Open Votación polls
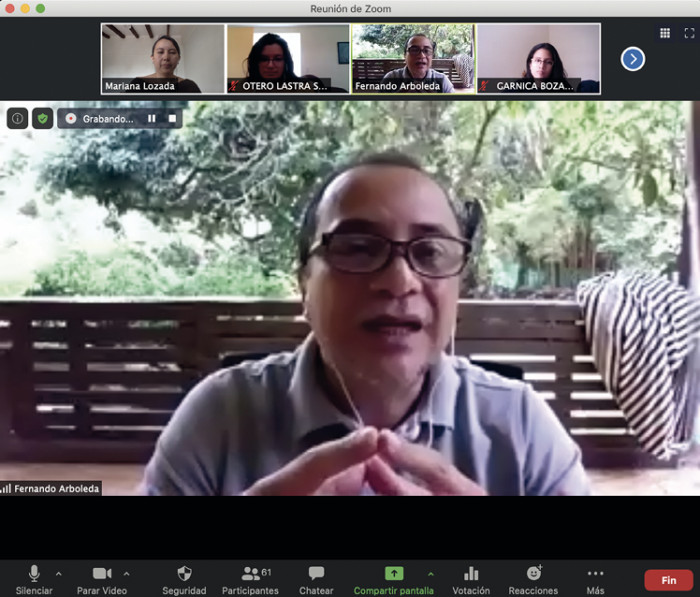The width and height of the screenshot is (700, 597). [x=471, y=579]
